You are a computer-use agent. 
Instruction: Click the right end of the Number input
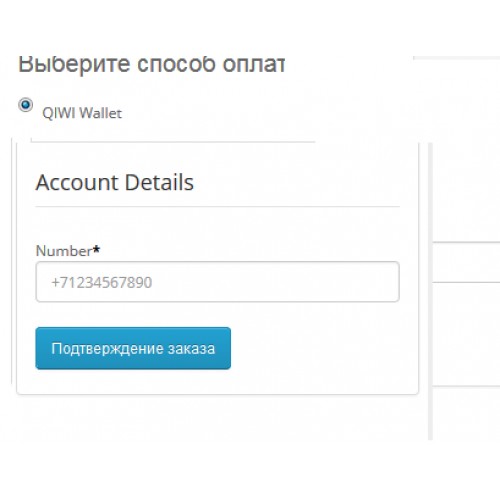pyautogui.click(x=383, y=282)
